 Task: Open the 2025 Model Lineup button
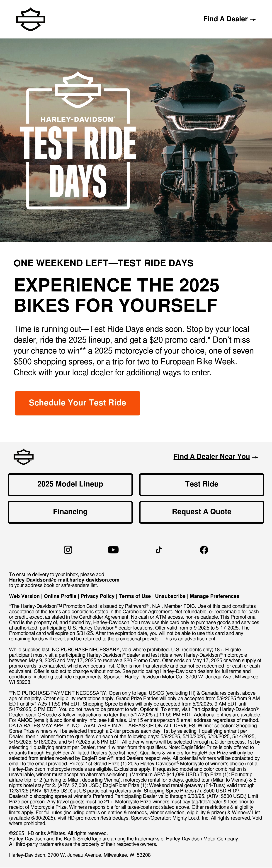click(70, 484)
